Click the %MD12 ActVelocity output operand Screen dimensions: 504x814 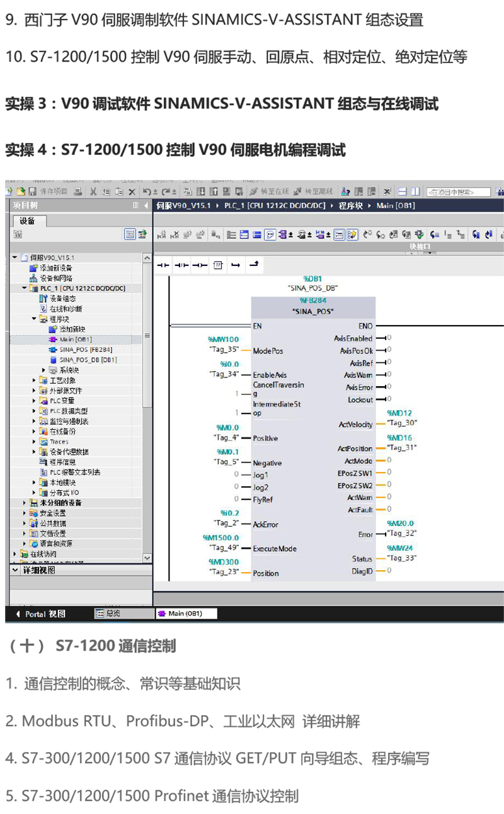tap(399, 413)
